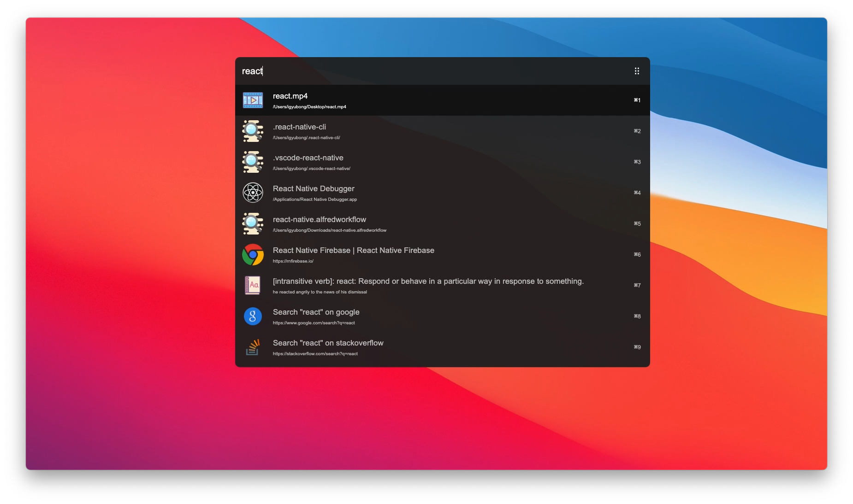This screenshot has width=853, height=504.
Task: Open React Native Firebase bookmark title
Action: pyautogui.click(x=354, y=250)
